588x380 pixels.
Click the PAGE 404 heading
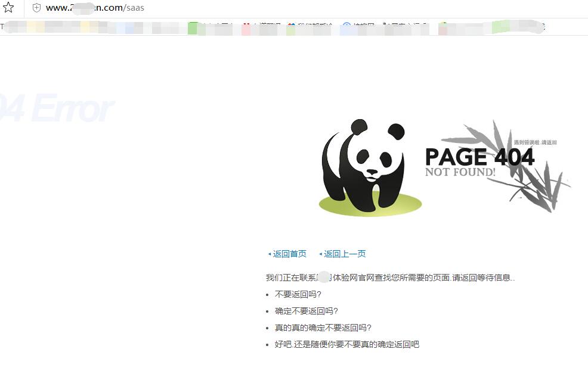479,157
